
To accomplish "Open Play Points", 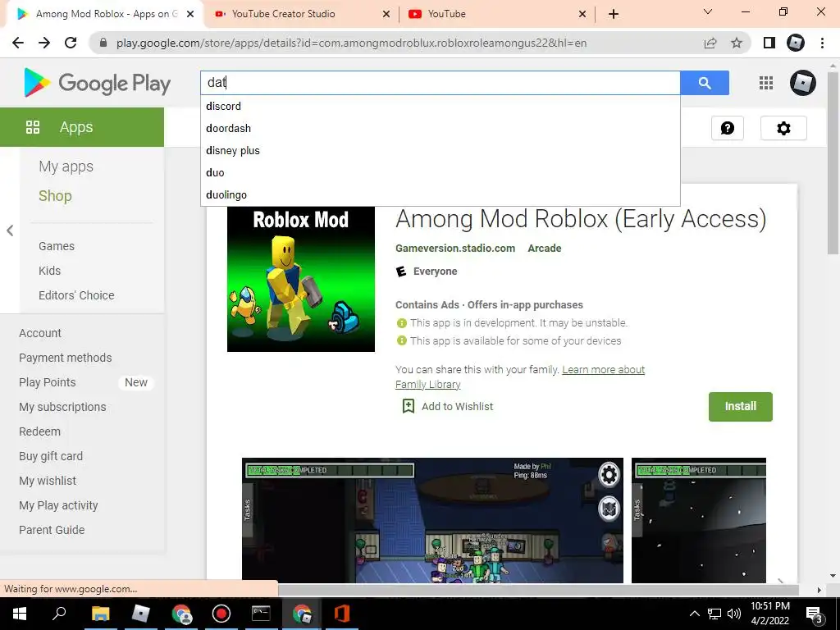I will [x=47, y=382].
